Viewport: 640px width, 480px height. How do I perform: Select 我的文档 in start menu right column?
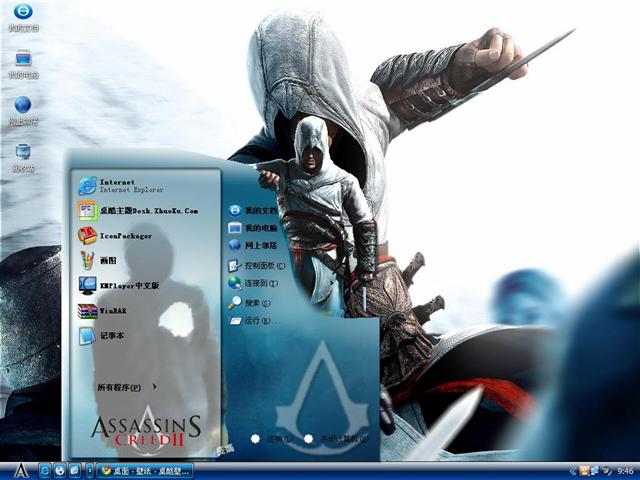click(x=252, y=210)
